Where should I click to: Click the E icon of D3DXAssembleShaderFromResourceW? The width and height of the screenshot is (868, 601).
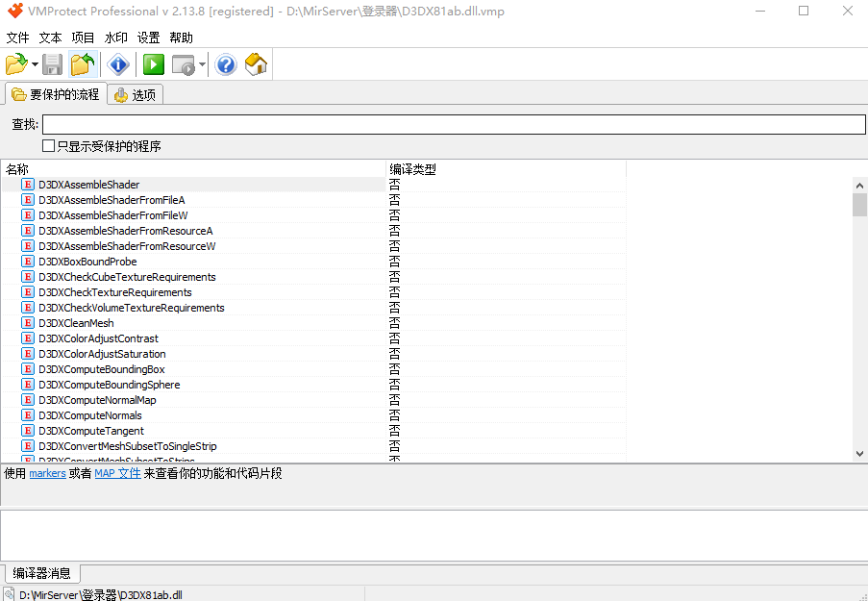(28, 245)
